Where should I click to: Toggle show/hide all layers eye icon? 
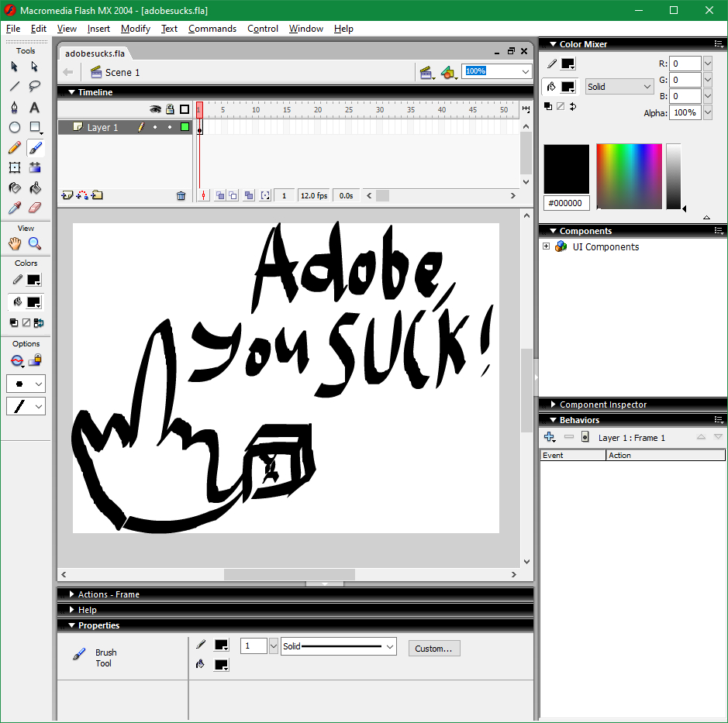[155, 109]
